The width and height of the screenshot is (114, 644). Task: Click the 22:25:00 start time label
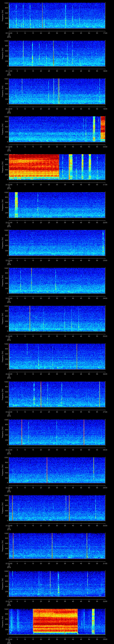[9, 374]
